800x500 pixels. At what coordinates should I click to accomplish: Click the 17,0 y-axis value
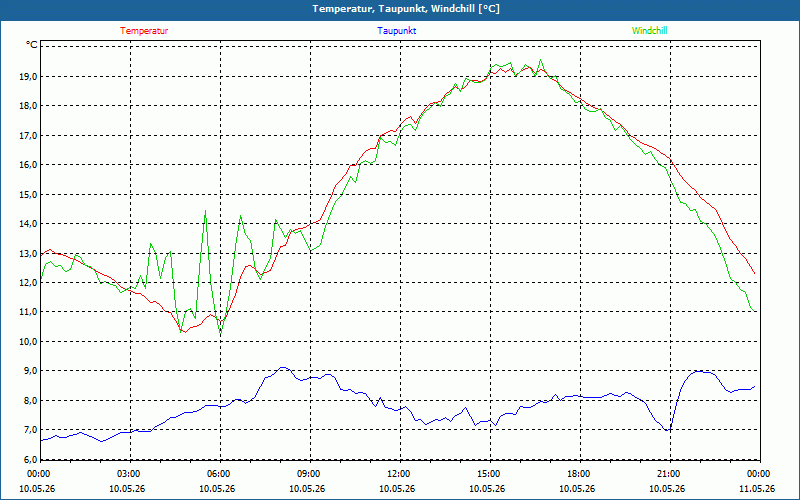click(x=29, y=135)
